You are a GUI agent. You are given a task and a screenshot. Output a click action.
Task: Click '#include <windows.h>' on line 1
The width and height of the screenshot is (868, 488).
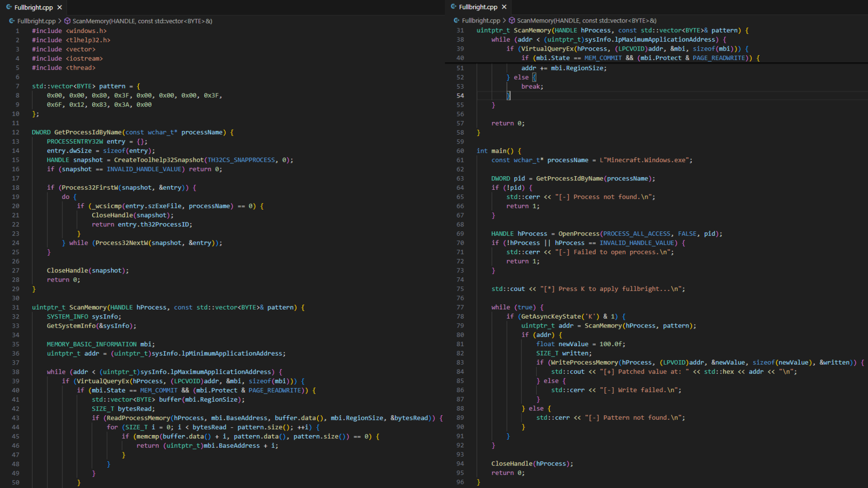point(69,31)
